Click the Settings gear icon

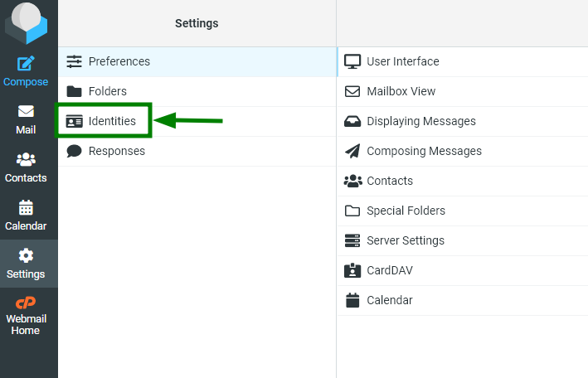(26, 256)
